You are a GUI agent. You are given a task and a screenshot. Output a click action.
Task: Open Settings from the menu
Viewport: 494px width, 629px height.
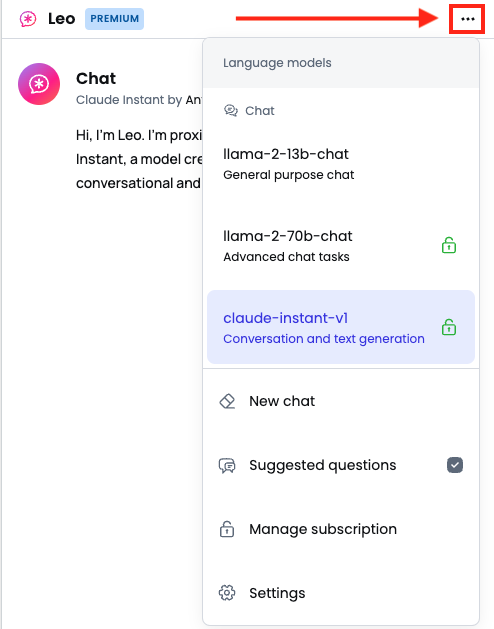pos(341,593)
